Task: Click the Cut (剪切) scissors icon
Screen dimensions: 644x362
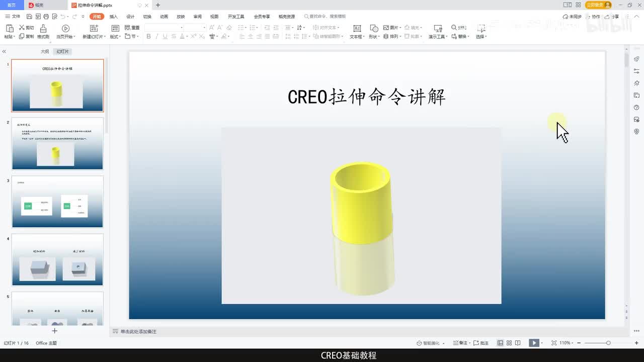Action: [x=22, y=28]
